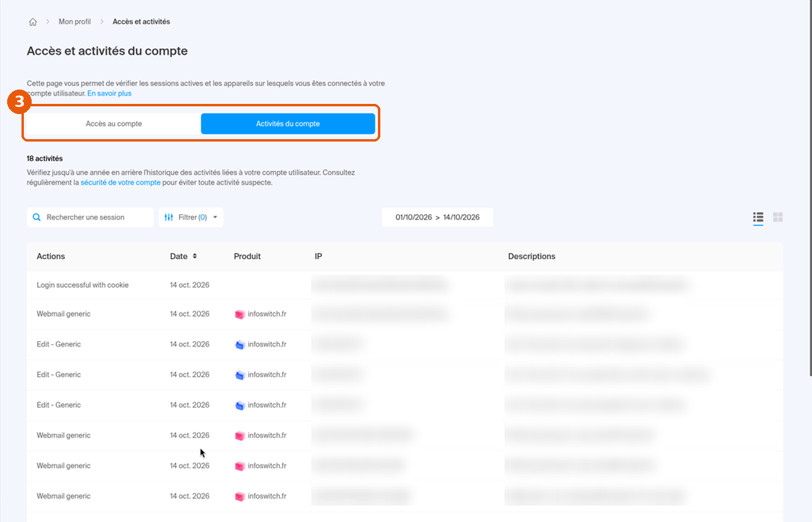Viewport: 812px width, 522px height.
Task: Click the 18 activités count text
Action: (x=45, y=159)
